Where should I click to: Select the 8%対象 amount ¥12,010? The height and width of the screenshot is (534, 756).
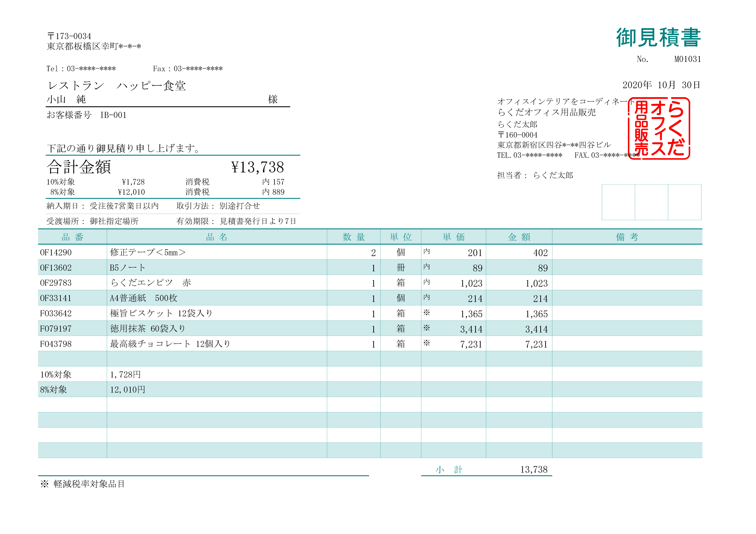pyautogui.click(x=131, y=192)
